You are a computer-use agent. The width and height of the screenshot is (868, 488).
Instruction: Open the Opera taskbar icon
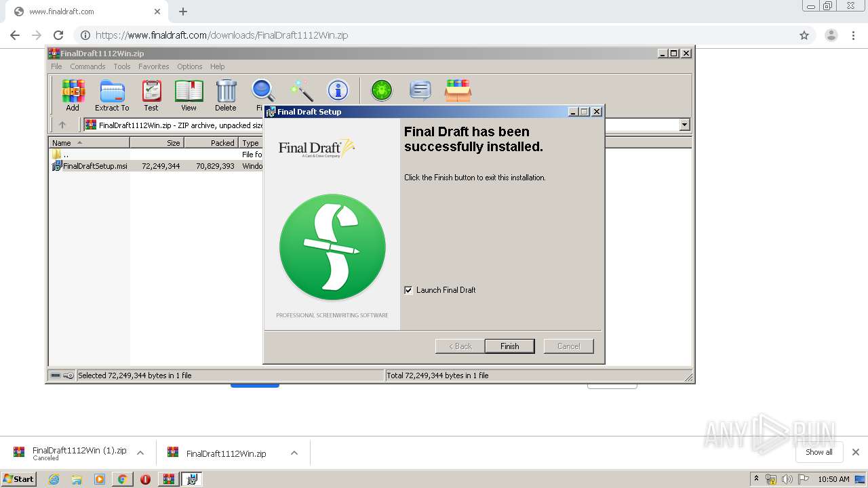click(145, 479)
